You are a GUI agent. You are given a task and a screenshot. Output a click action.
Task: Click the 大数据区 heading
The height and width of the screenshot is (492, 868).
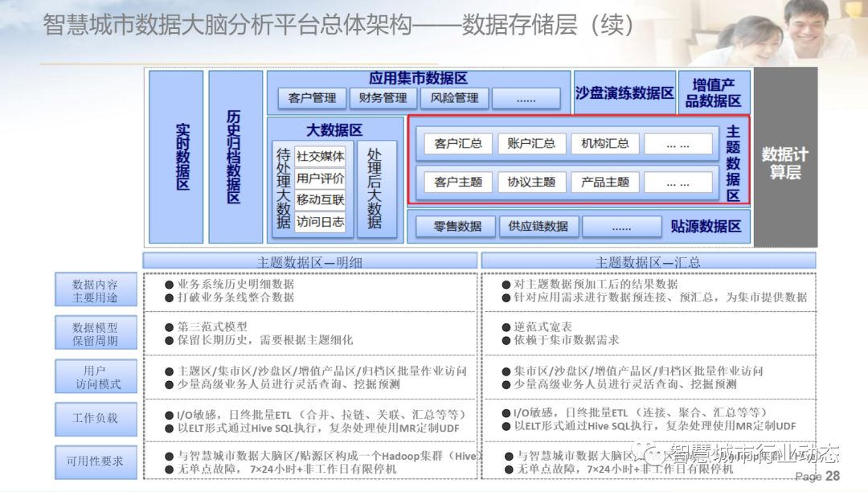click(334, 130)
